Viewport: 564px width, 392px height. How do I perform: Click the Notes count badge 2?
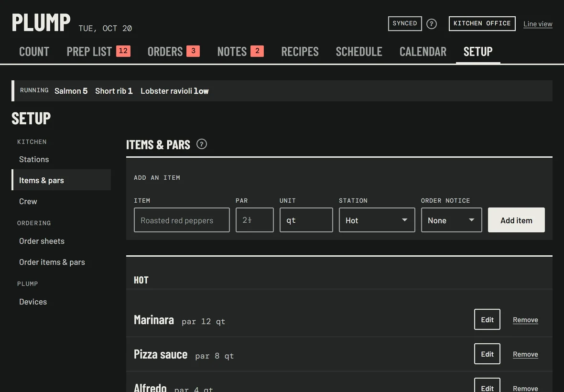pos(257,51)
